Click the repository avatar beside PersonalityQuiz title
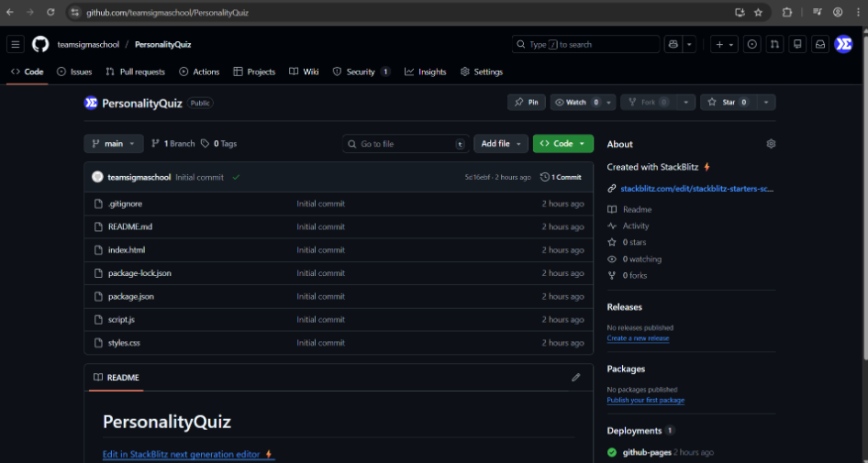 [x=91, y=103]
